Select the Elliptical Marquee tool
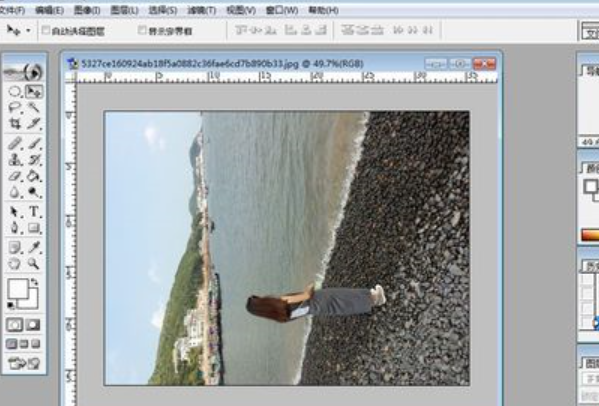The width and height of the screenshot is (599, 406). (15, 92)
